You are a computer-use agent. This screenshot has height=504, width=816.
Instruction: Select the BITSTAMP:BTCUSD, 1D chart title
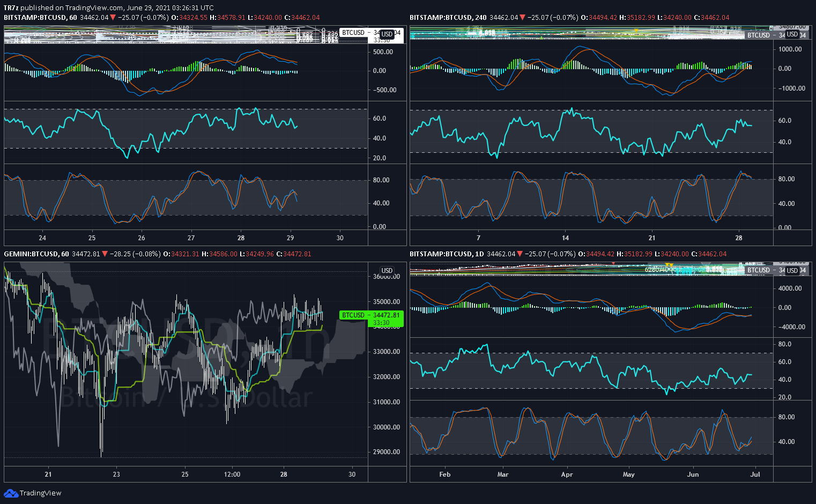447,254
